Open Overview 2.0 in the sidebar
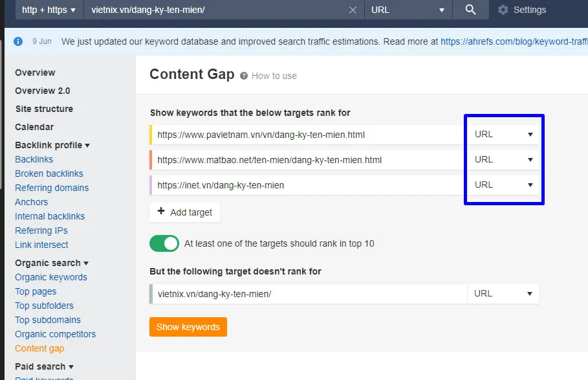 [x=43, y=91]
